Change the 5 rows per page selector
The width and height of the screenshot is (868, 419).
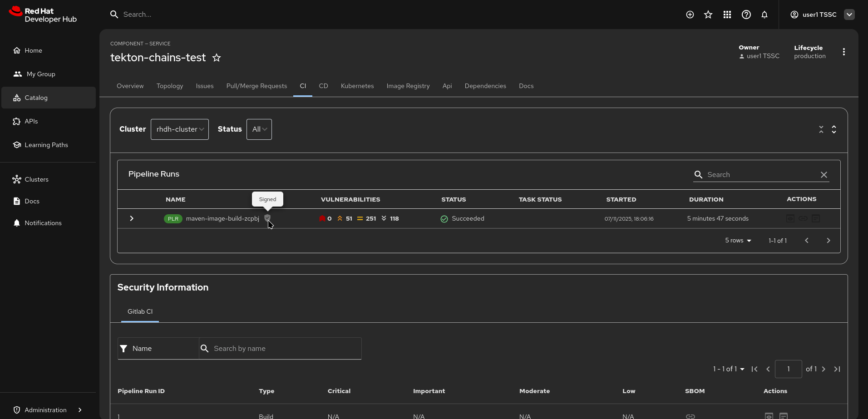[x=738, y=241]
